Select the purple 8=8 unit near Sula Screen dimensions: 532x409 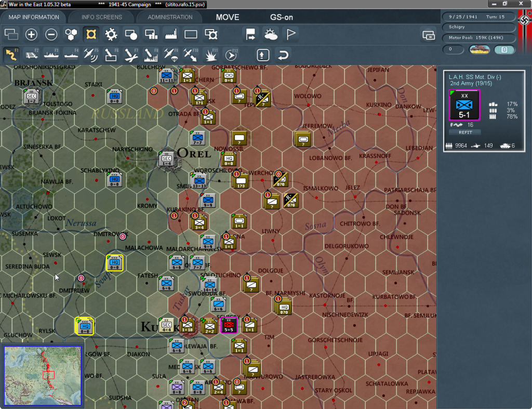pyautogui.click(x=177, y=387)
